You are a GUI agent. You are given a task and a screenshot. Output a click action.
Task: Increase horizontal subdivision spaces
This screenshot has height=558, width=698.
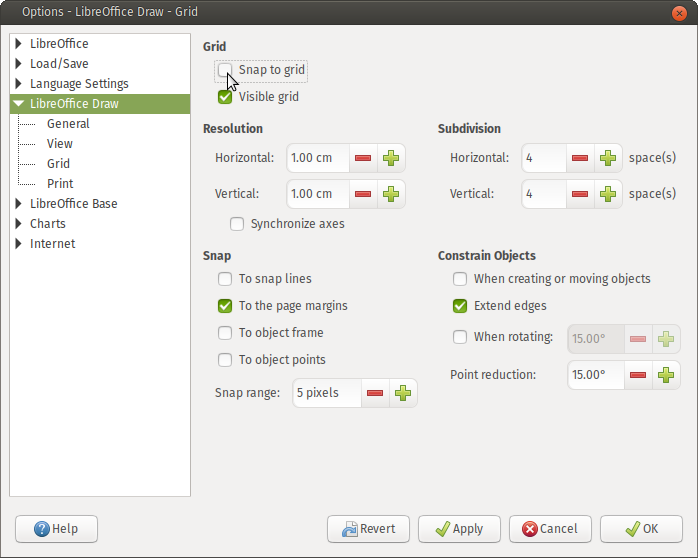(x=608, y=158)
